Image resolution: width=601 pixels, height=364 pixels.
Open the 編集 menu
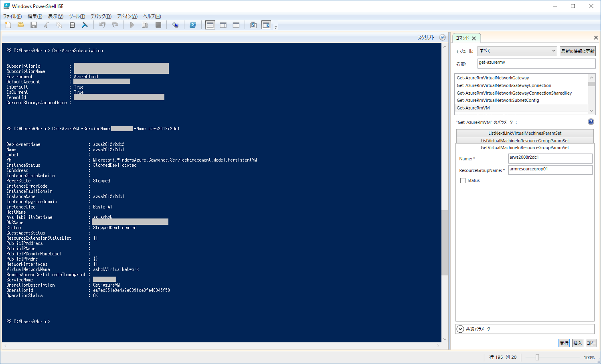pos(35,16)
